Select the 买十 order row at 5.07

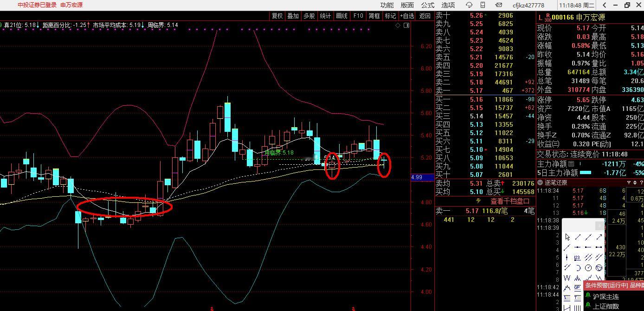(x=485, y=175)
